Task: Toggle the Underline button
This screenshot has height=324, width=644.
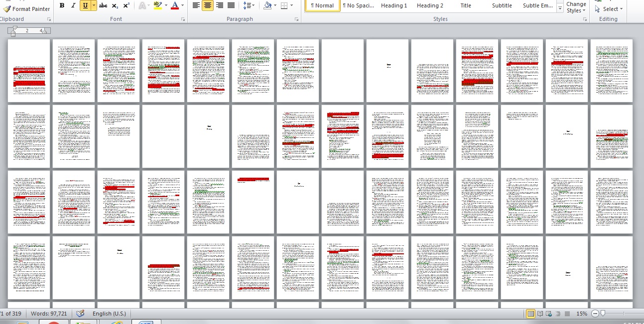Action: tap(85, 5)
